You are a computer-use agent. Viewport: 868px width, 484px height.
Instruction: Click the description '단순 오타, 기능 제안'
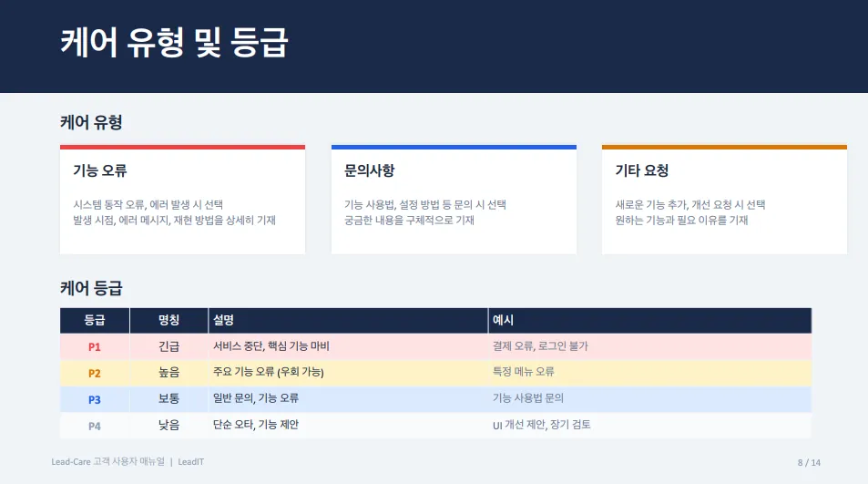coord(256,425)
